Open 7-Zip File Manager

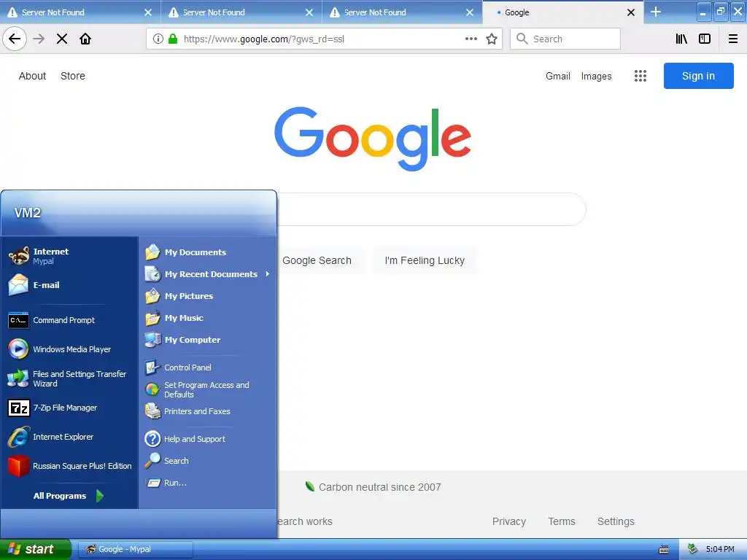pyautogui.click(x=69, y=408)
